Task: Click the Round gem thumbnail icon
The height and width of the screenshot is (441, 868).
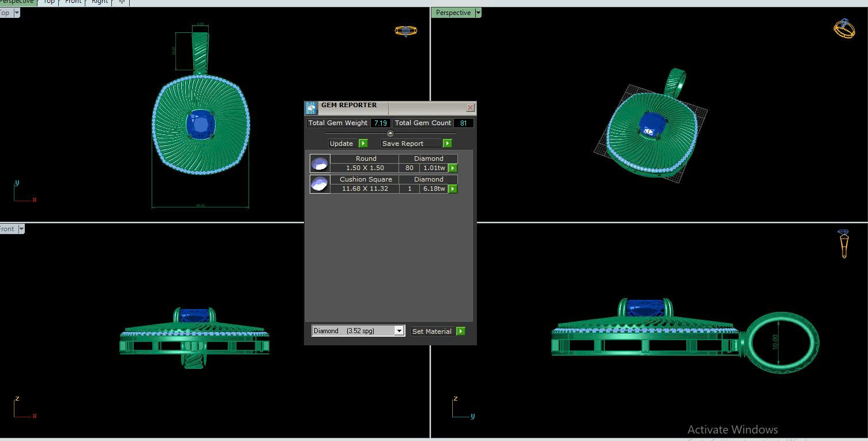Action: click(x=320, y=163)
